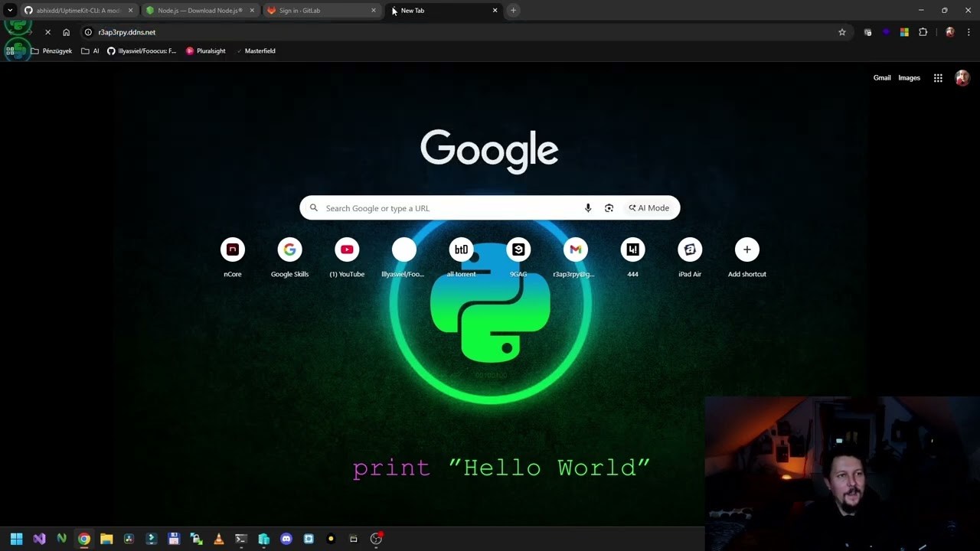Open Discord from the taskbar
Image resolution: width=980 pixels, height=551 pixels.
286,539
